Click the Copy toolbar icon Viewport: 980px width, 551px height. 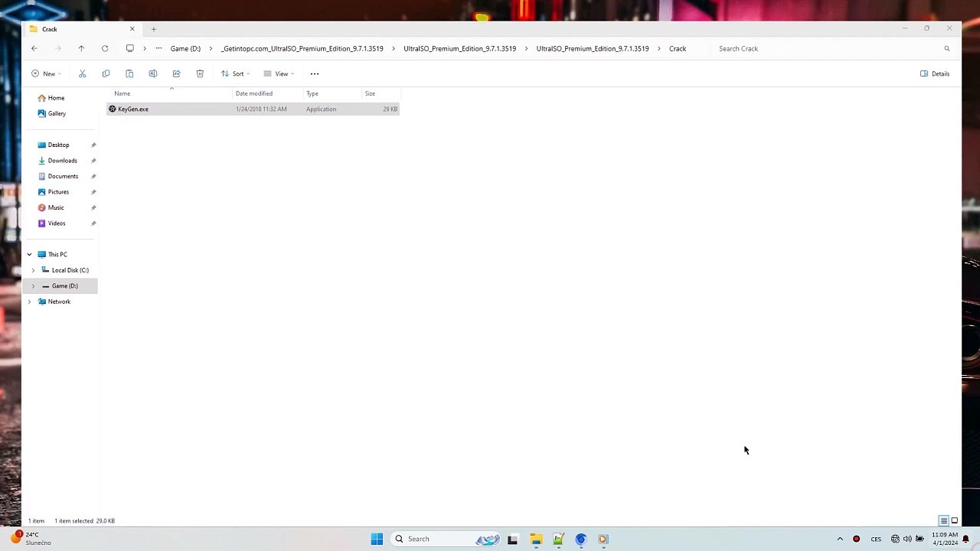(106, 73)
